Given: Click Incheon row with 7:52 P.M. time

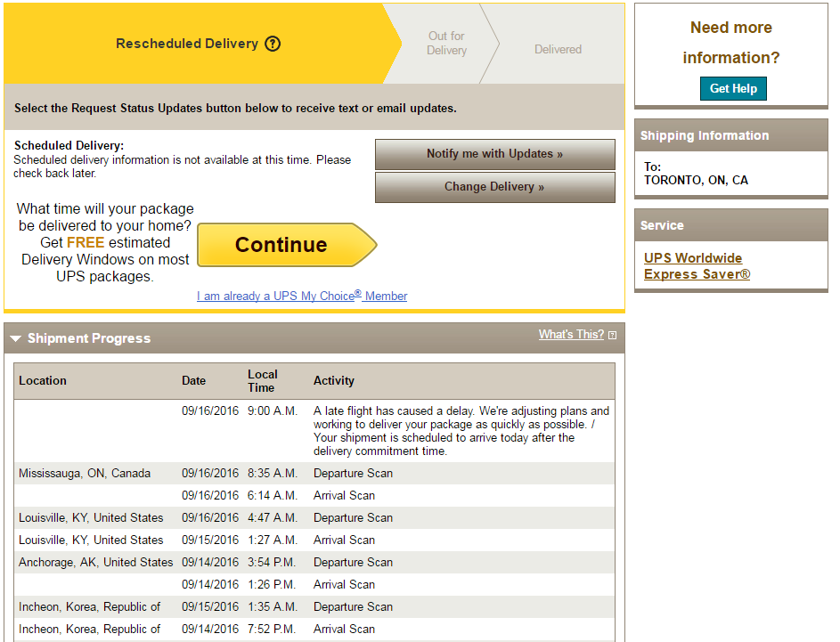Looking at the screenshot, I should point(314,629).
